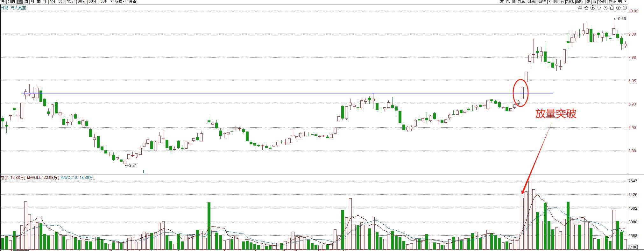Click the 光大嘉宝 stock name label
644x251 pixels.
[x=18, y=8]
